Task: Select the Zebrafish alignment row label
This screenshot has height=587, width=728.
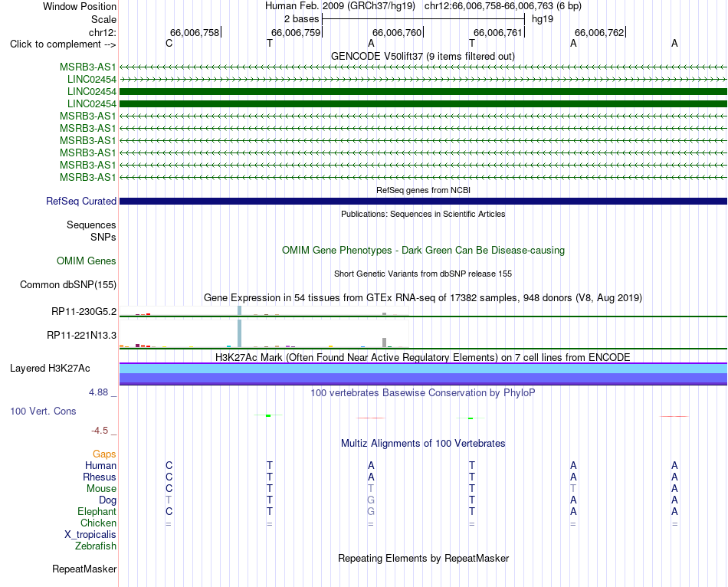Action: pyautogui.click(x=96, y=546)
